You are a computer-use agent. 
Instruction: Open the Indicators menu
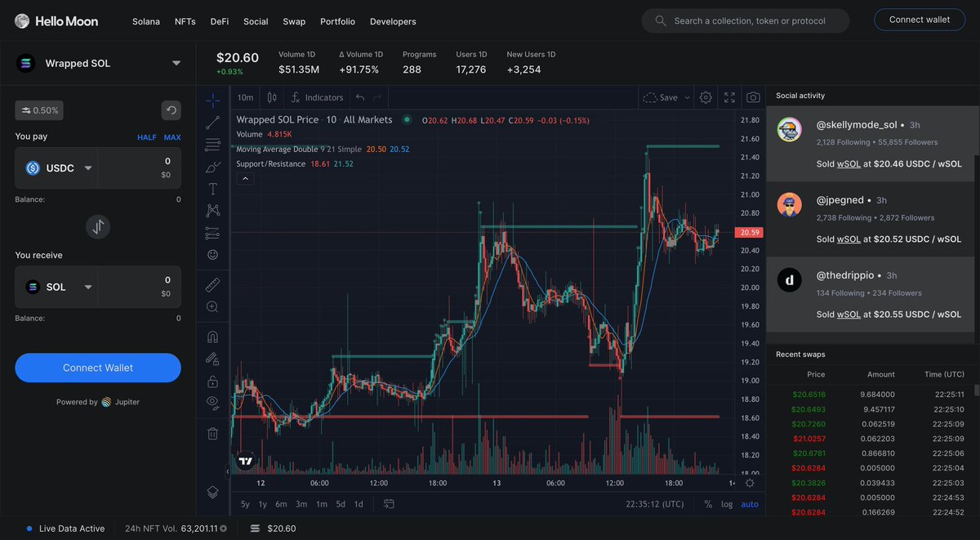pyautogui.click(x=318, y=97)
